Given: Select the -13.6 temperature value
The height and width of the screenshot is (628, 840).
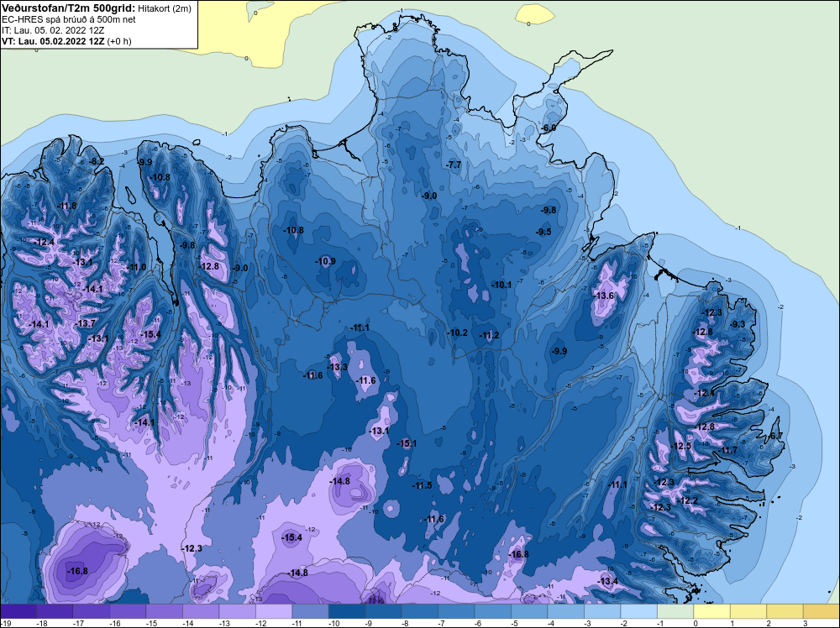Looking at the screenshot, I should click(604, 296).
